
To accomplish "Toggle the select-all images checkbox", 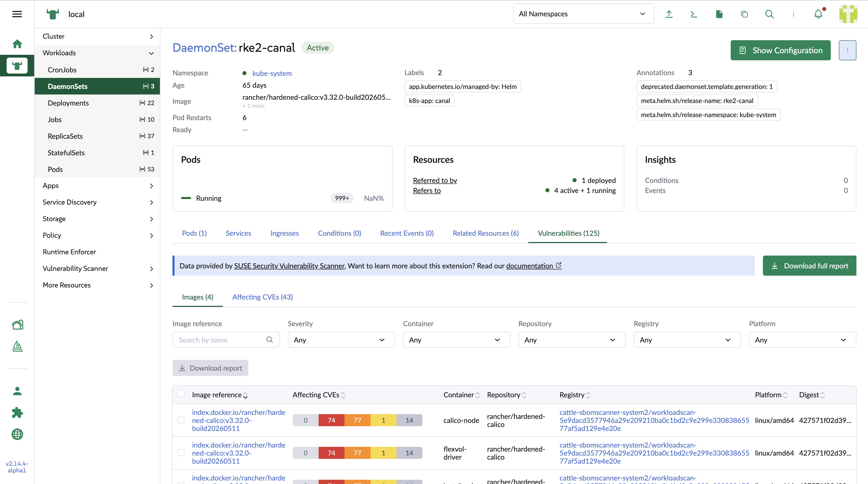I will [x=181, y=394].
